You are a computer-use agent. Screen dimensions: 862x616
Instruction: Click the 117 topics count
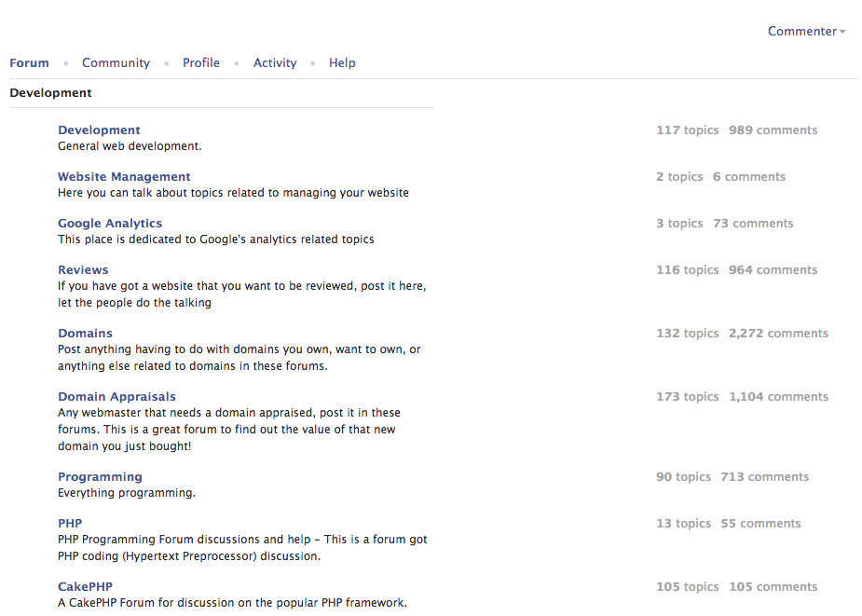coord(687,130)
